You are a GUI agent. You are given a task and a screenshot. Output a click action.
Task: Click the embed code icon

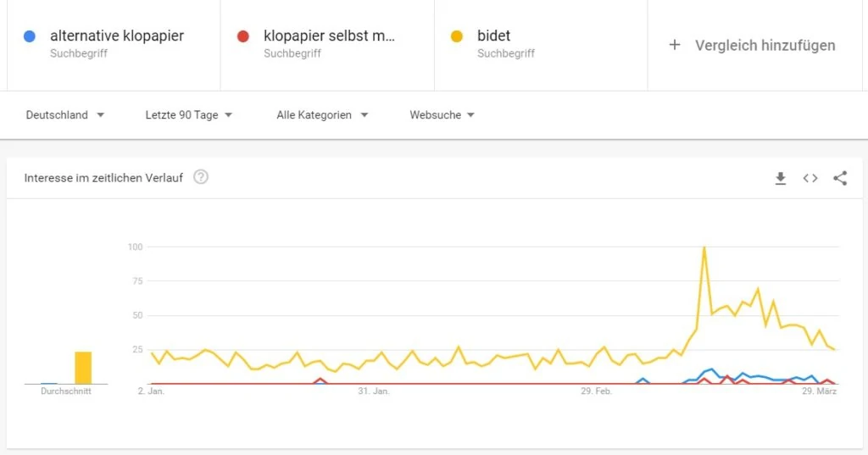click(810, 178)
